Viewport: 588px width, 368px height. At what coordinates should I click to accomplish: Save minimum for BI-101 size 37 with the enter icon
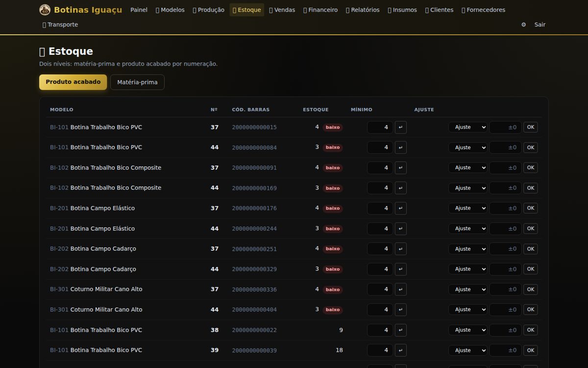(401, 127)
